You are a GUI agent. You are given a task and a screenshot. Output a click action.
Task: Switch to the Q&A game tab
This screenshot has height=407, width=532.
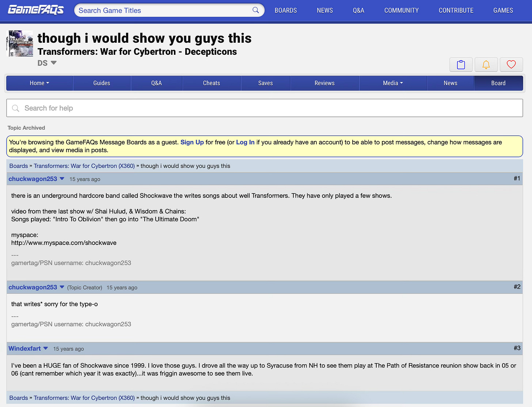156,83
